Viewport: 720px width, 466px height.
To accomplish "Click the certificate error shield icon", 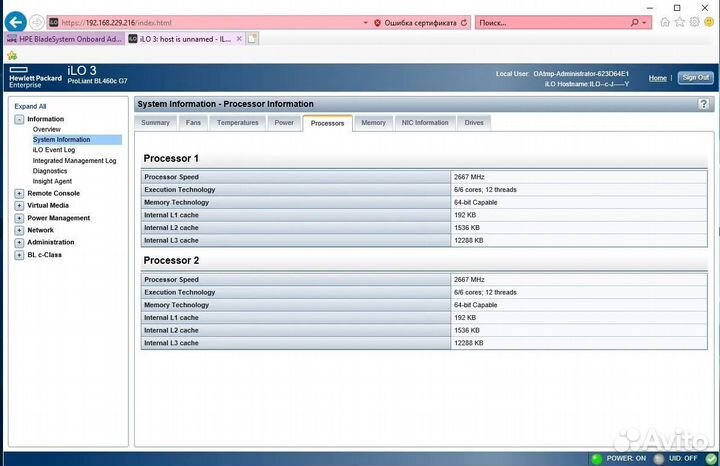I will (x=379, y=21).
